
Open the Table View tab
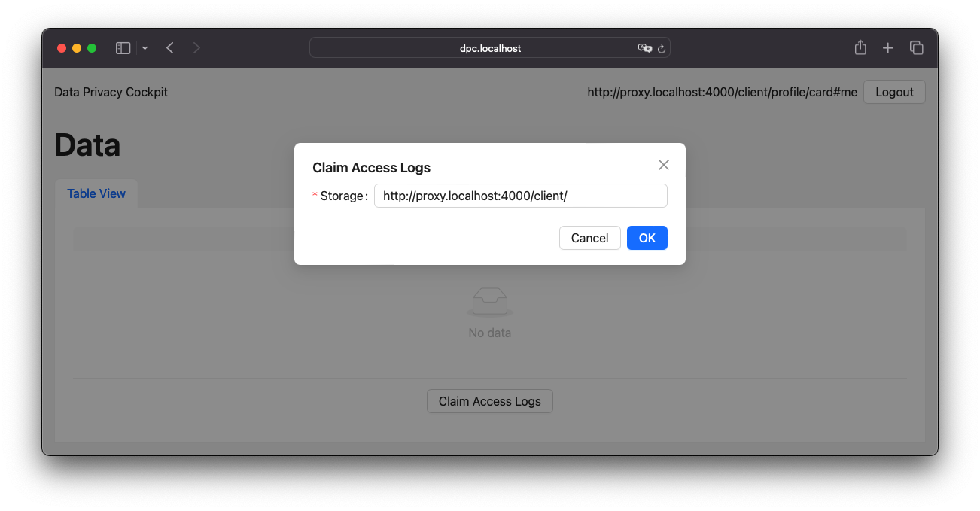coord(96,193)
